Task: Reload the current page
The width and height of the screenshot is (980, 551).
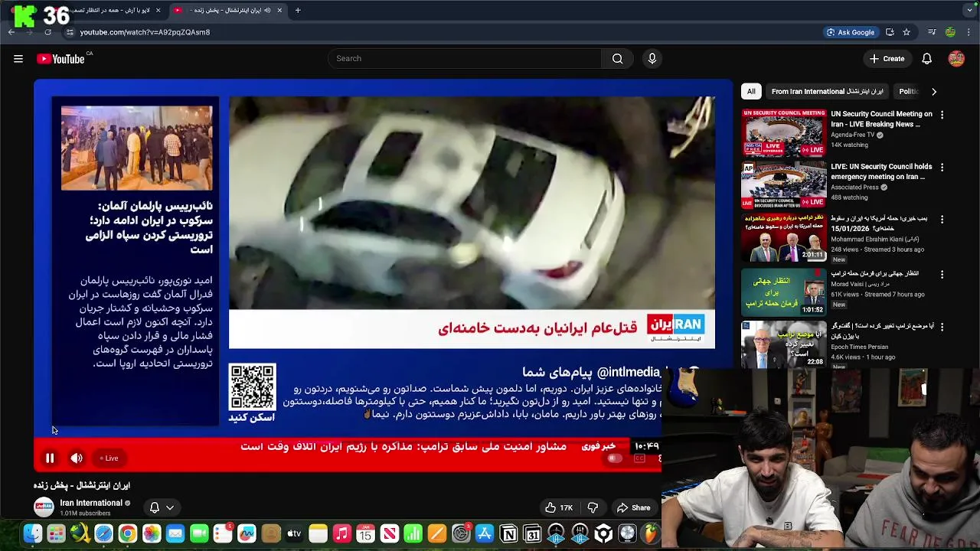Action: point(47,32)
